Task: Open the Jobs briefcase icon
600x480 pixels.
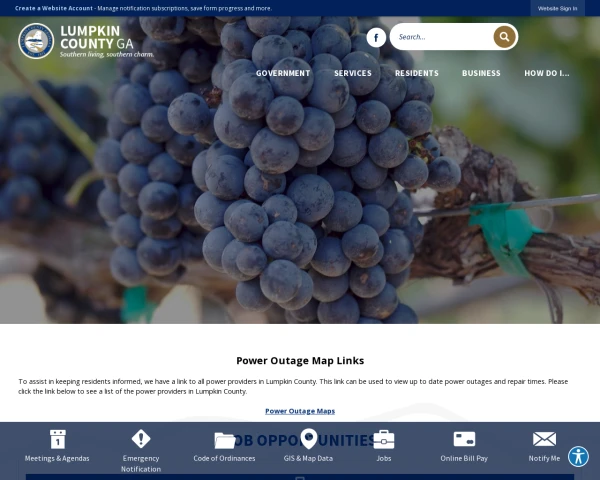Action: click(383, 439)
